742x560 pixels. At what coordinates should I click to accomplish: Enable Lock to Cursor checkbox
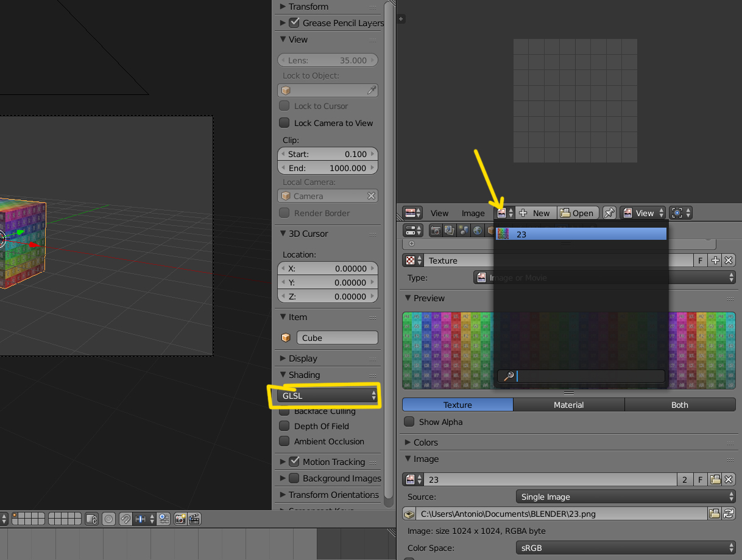pyautogui.click(x=284, y=106)
